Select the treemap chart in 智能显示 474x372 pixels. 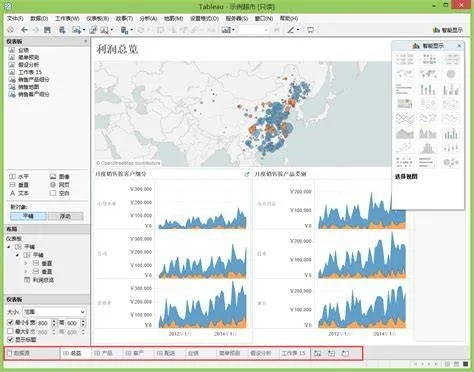pyautogui.click(x=405, y=104)
